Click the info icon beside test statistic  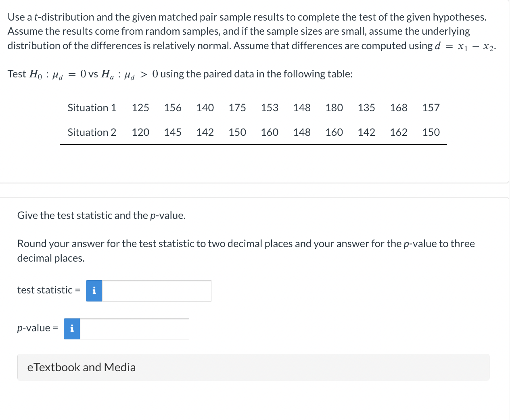tap(94, 291)
